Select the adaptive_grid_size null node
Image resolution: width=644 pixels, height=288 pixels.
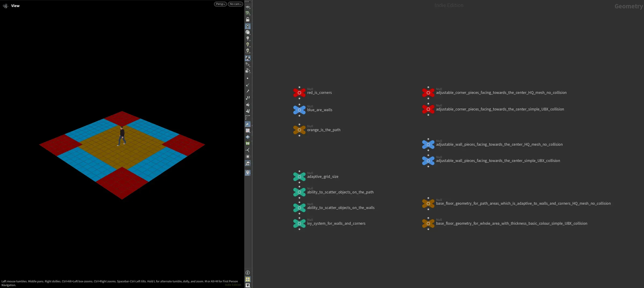point(299,177)
